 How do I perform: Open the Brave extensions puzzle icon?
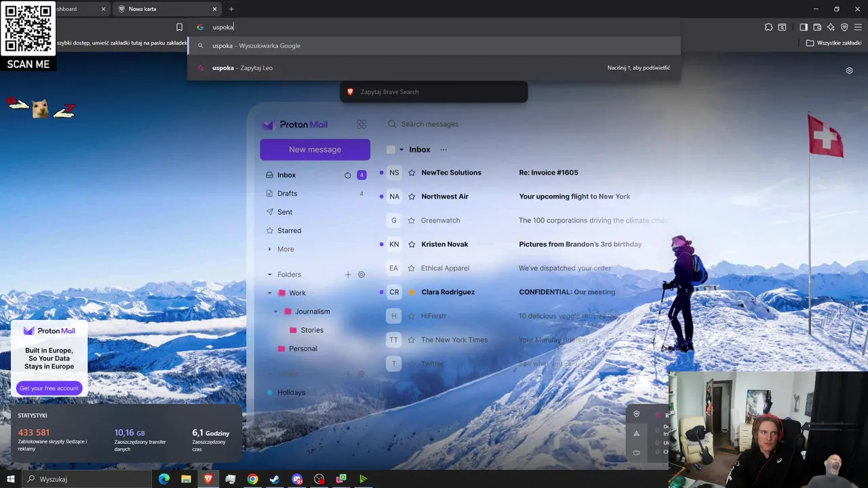[x=768, y=27]
